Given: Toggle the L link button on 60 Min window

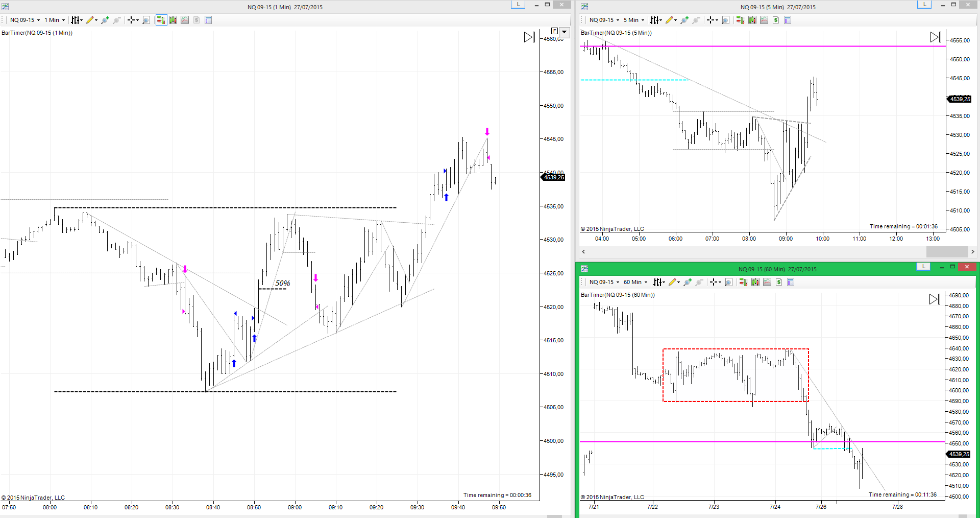Looking at the screenshot, I should (x=923, y=266).
